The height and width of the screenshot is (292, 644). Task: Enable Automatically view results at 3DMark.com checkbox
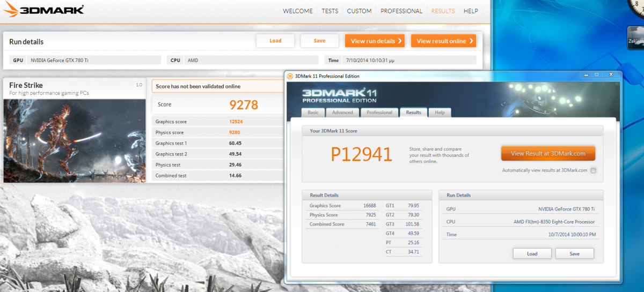click(593, 170)
